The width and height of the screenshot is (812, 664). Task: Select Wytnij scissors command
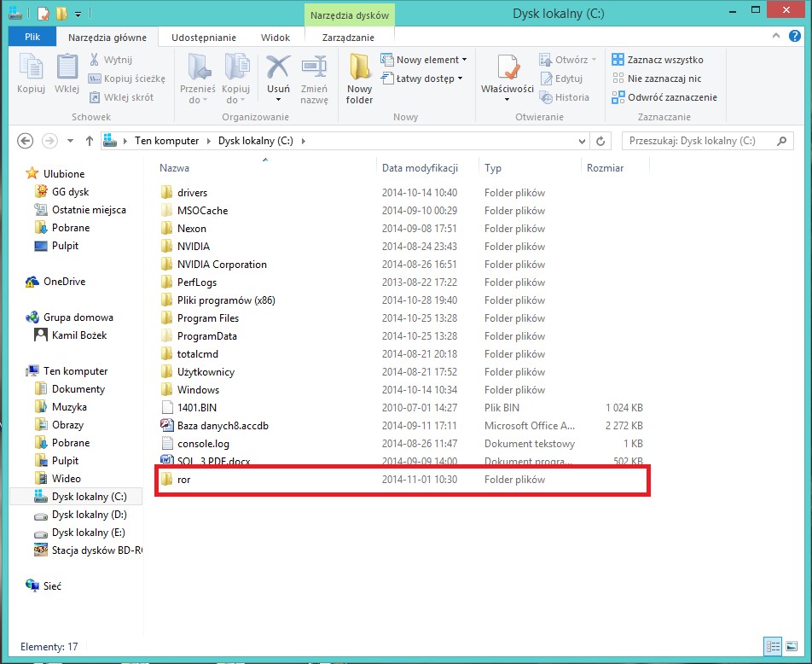(x=110, y=60)
